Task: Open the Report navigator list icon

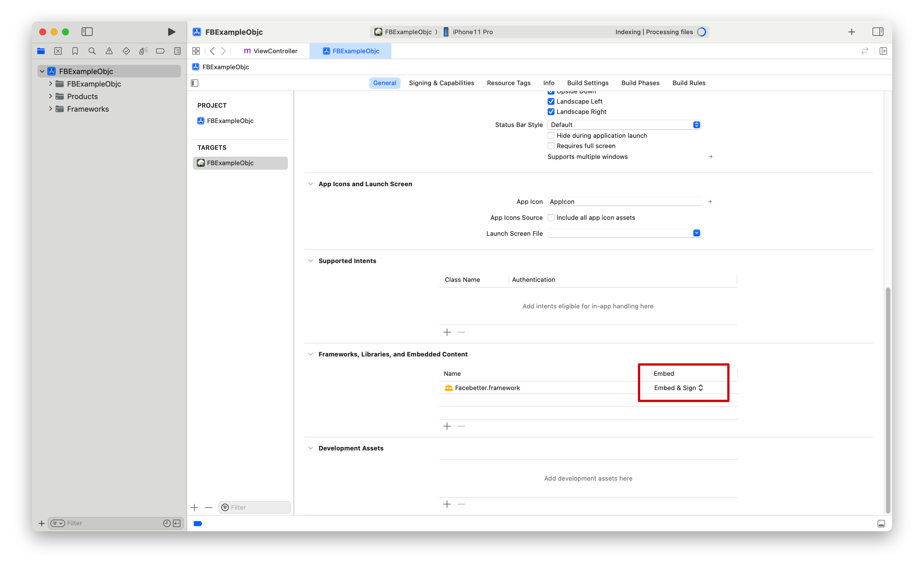Action: pyautogui.click(x=177, y=50)
